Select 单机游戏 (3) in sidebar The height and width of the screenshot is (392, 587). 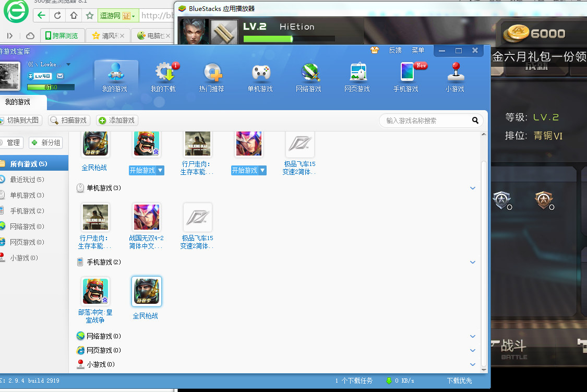33,195
